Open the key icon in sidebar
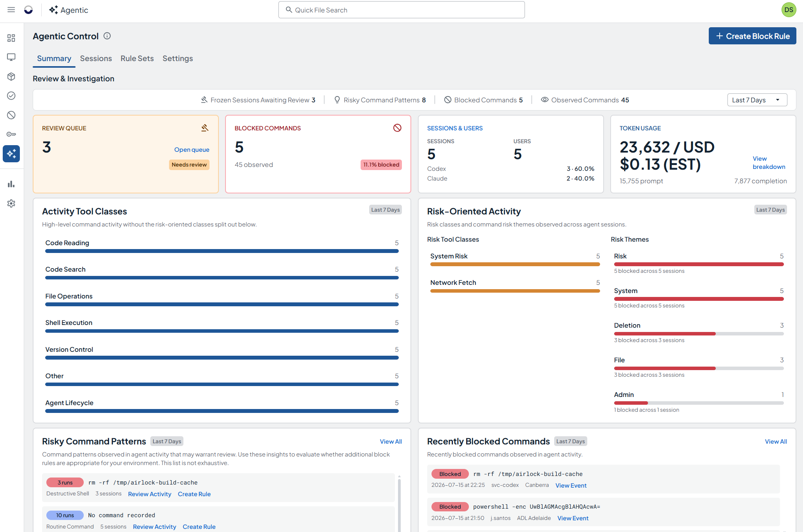Viewport: 803px width, 532px height. (11, 134)
